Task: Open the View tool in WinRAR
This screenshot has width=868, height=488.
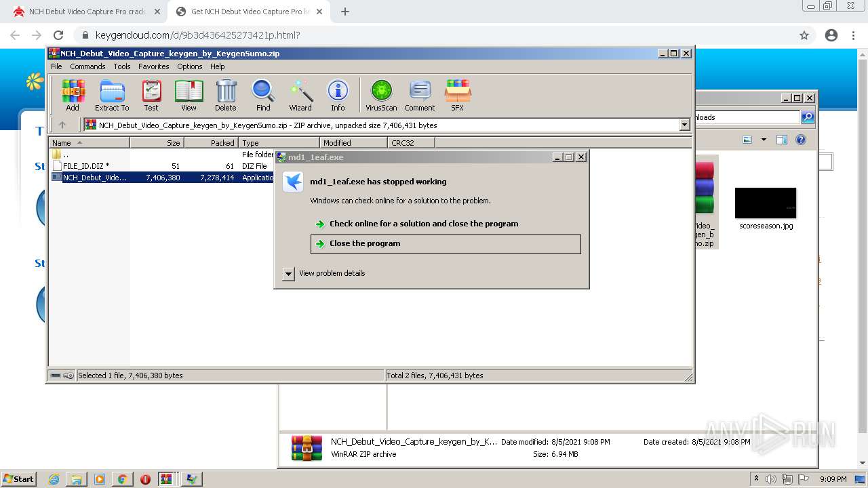Action: (189, 96)
